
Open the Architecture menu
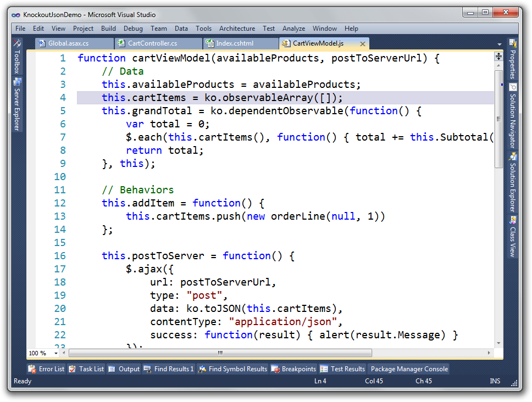click(237, 29)
